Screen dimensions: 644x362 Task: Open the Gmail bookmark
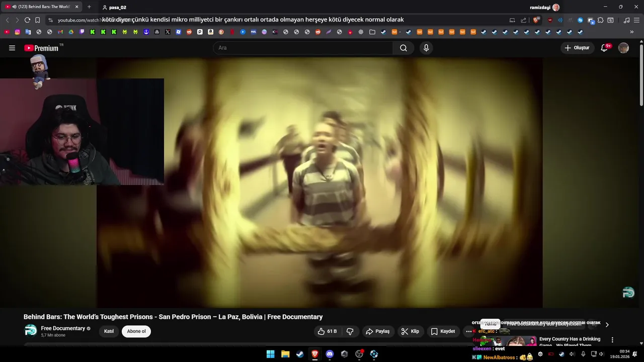point(60,32)
